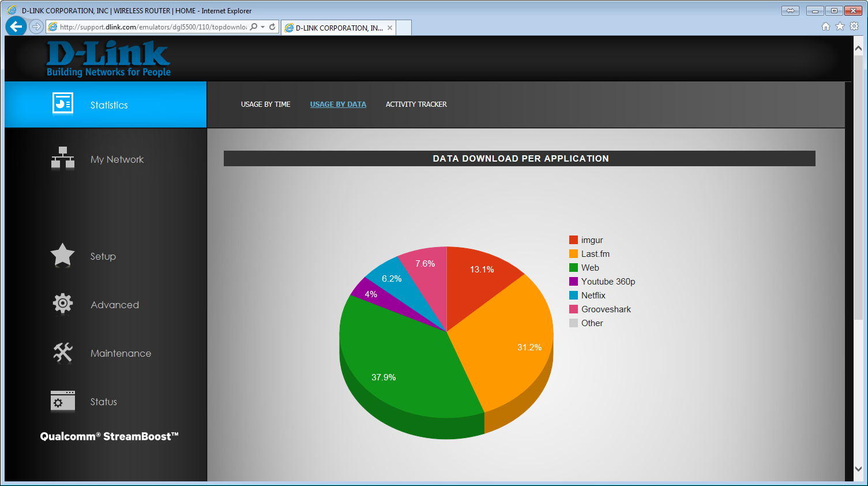868x486 pixels.
Task: Click the Other legend label
Action: click(x=592, y=323)
